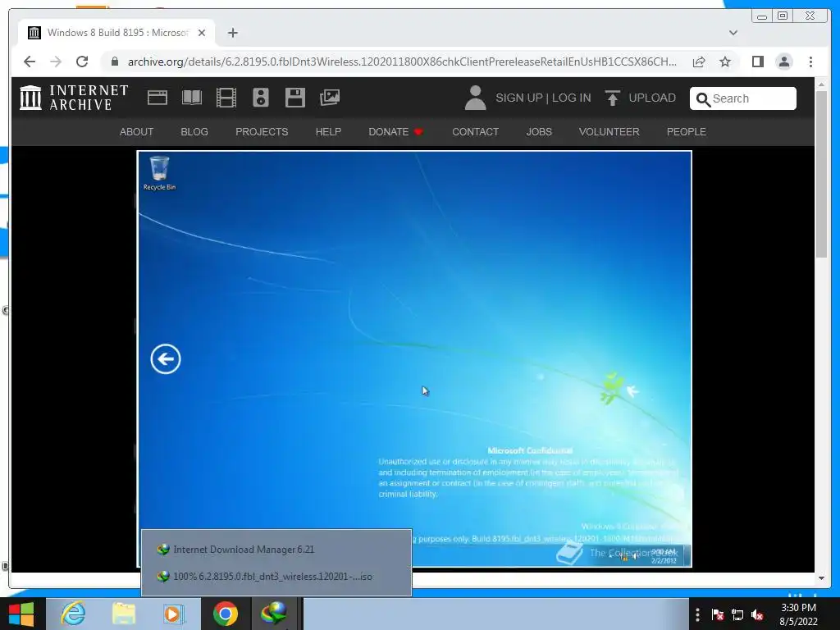Open the Chrome profile icon
This screenshot has height=630, width=840.
(783, 62)
